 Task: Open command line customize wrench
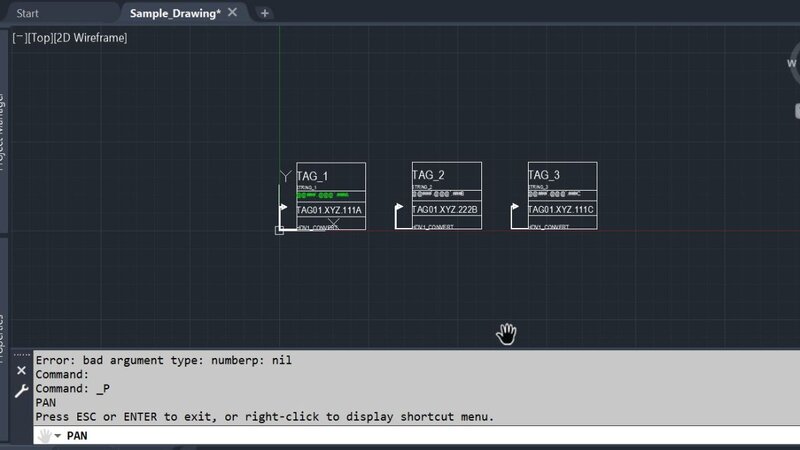21,391
